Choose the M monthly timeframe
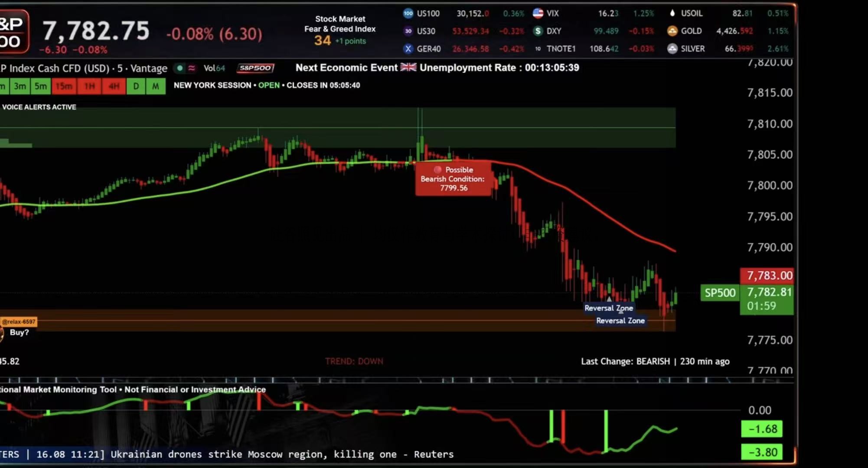This screenshot has height=468, width=868. click(156, 86)
